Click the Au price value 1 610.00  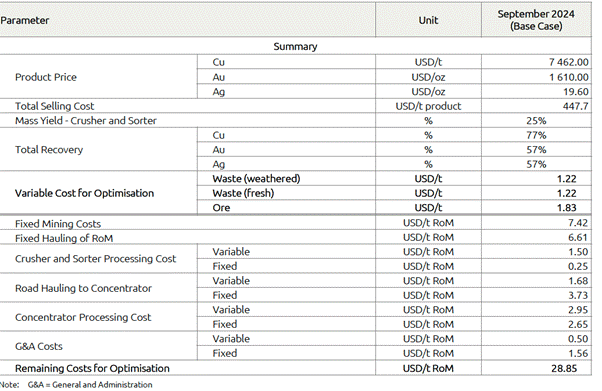[569, 77]
